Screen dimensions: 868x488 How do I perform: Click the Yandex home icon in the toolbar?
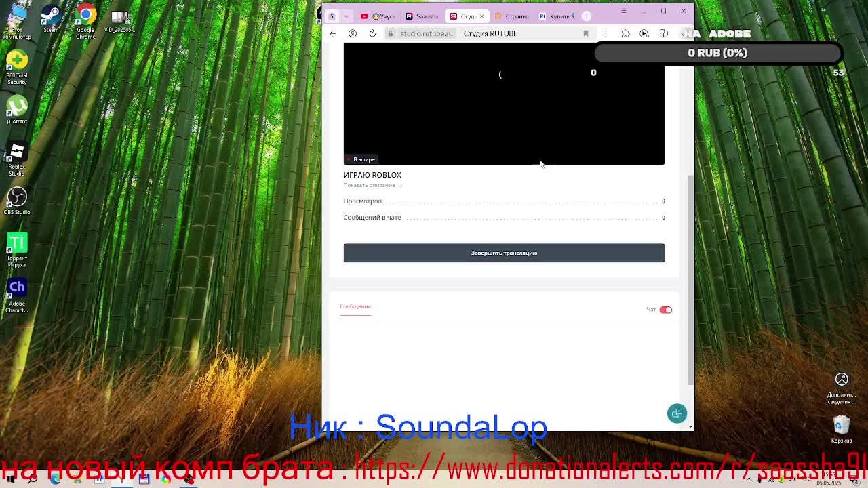pyautogui.click(x=353, y=33)
